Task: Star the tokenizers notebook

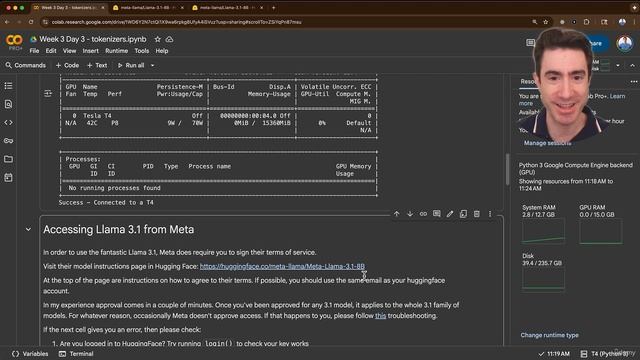Action: point(158,39)
